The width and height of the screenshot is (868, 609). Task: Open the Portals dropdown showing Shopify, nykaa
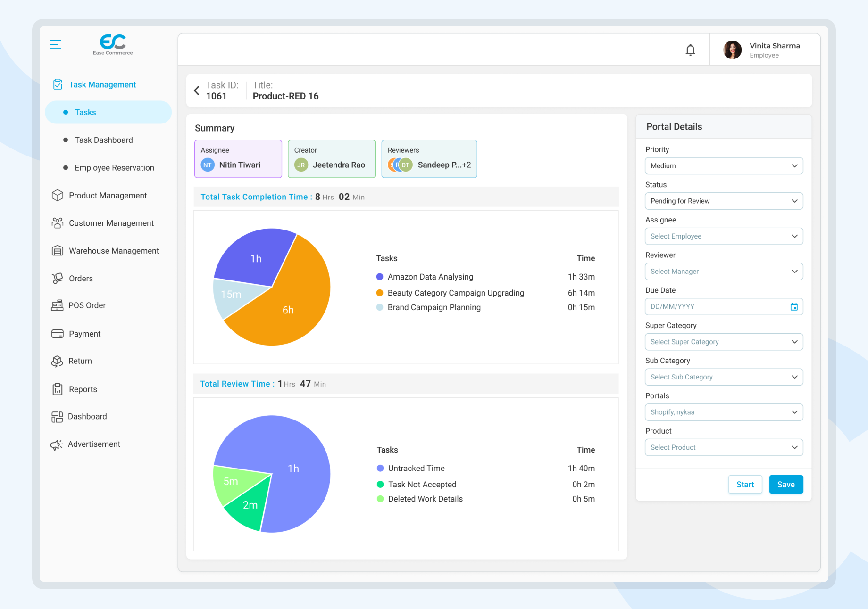[x=724, y=412]
